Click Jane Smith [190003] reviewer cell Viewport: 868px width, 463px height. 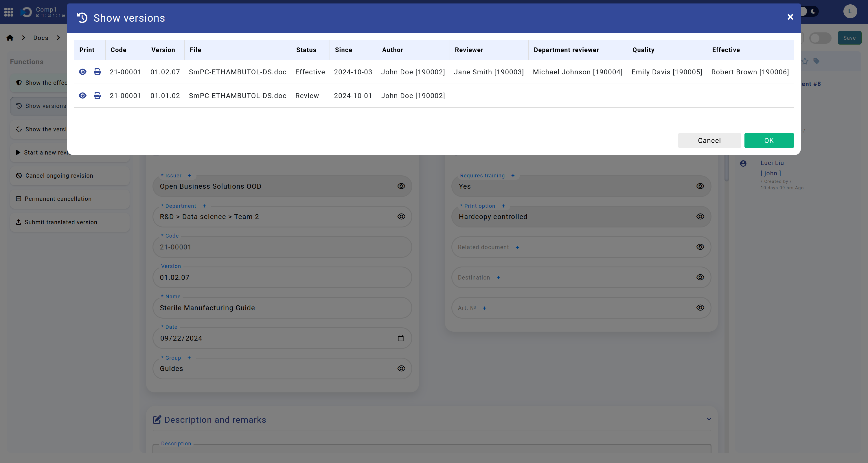[x=489, y=72]
